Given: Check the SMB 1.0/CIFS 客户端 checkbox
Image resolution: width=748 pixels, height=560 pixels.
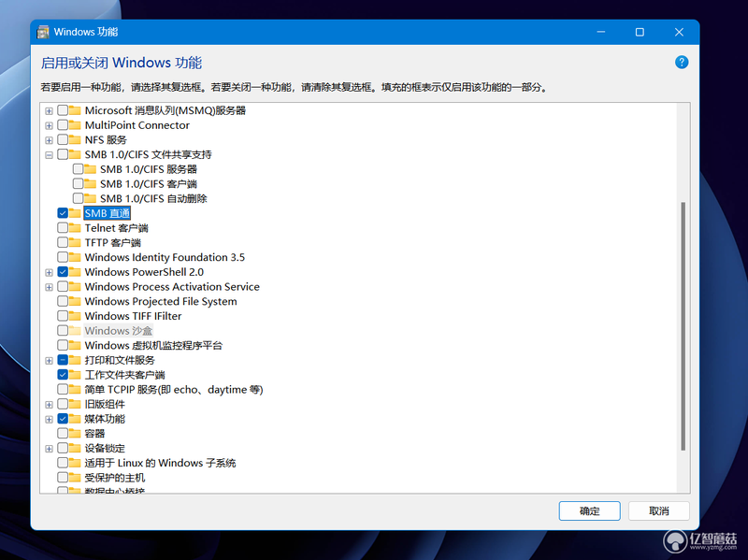Looking at the screenshot, I should point(78,184).
